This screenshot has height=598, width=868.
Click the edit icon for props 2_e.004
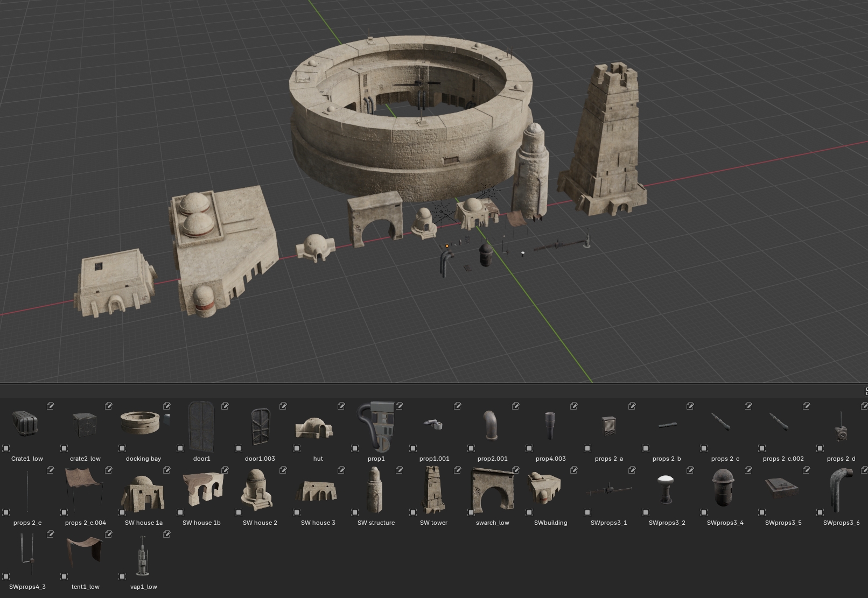pos(109,470)
